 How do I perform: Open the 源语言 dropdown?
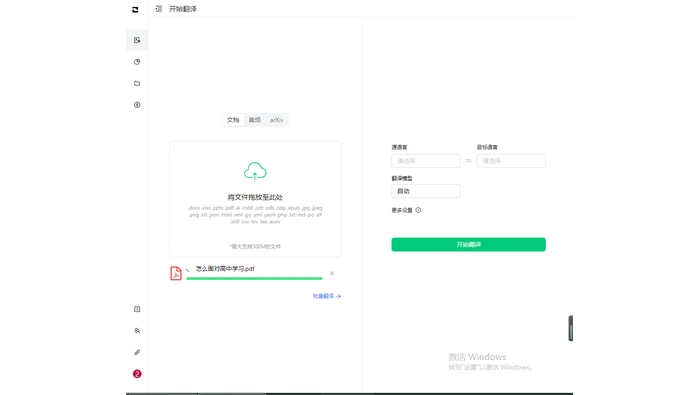coord(426,161)
